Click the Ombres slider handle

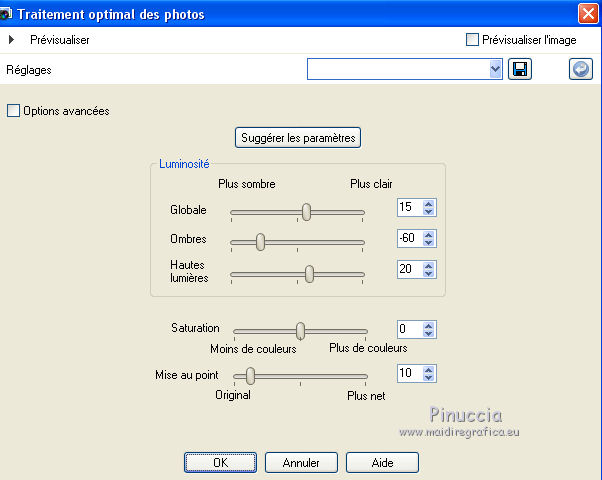point(260,241)
